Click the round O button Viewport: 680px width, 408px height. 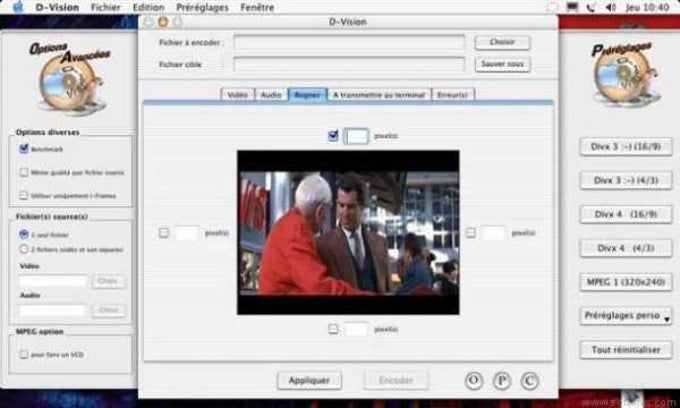[x=474, y=381]
